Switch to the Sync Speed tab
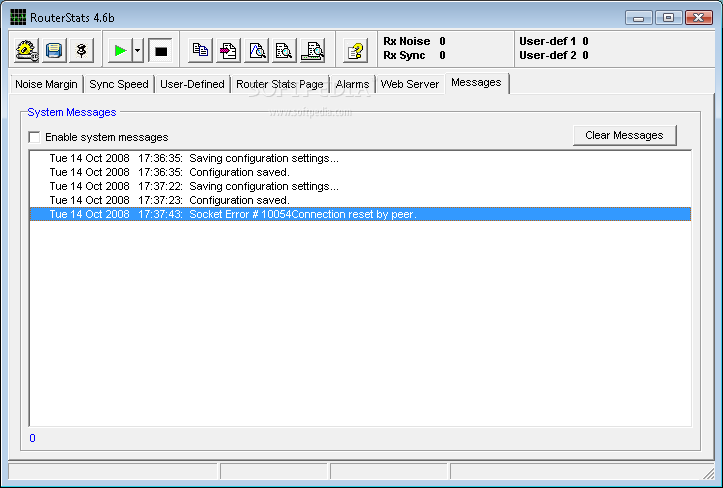Image resolution: width=723 pixels, height=488 pixels. (119, 84)
